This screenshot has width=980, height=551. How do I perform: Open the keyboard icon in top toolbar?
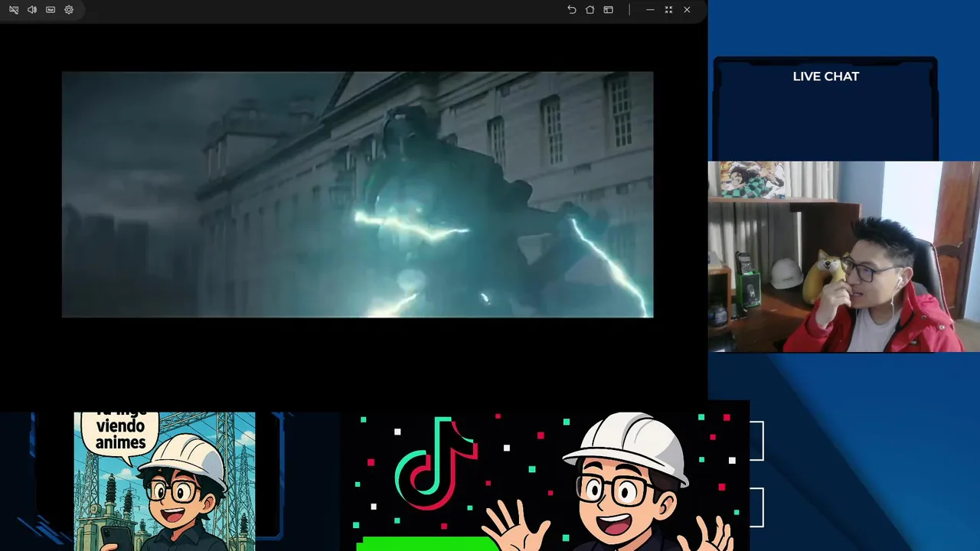click(x=51, y=10)
